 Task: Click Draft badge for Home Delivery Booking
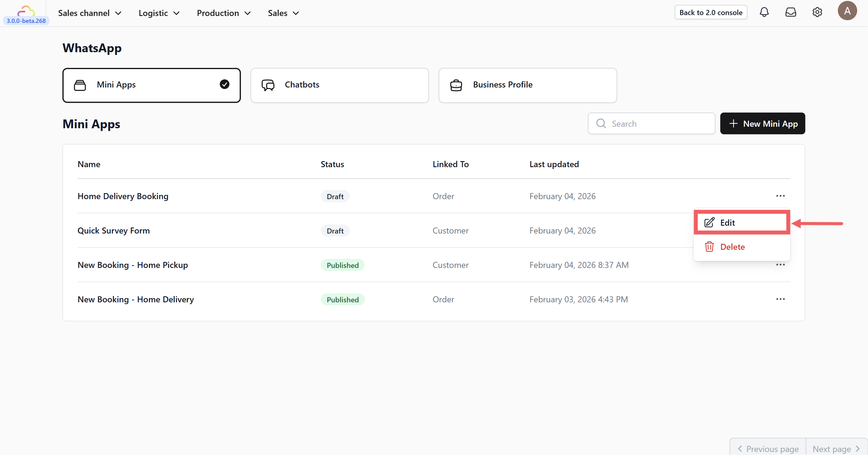(335, 196)
